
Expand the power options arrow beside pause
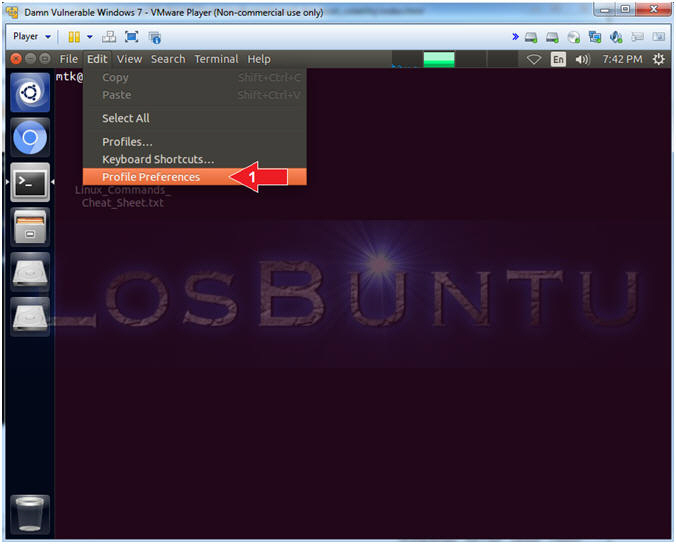pos(90,37)
